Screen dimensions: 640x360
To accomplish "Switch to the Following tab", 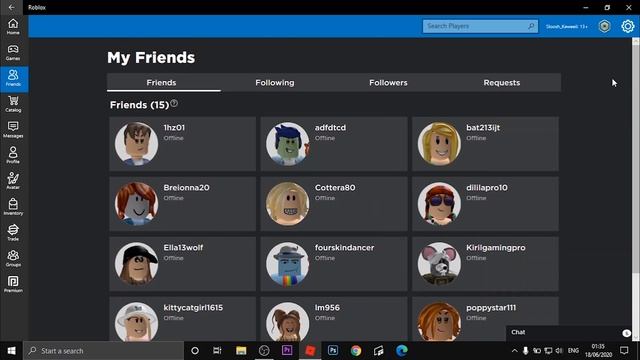I will (x=275, y=82).
